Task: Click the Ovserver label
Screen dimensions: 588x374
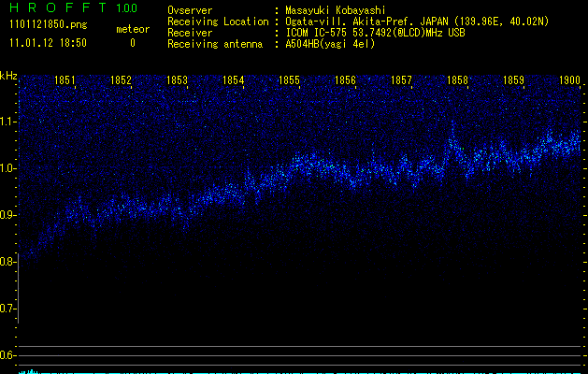Action: pyautogui.click(x=190, y=10)
